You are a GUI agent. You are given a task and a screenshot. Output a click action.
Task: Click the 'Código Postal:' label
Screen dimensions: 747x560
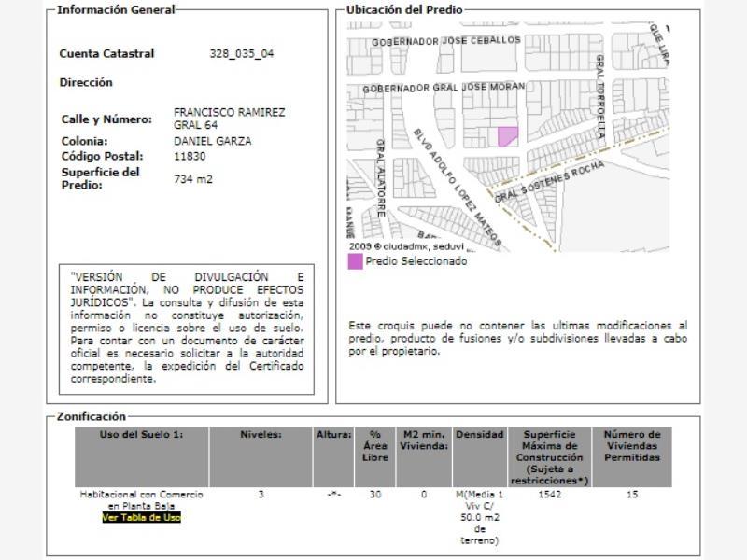tap(102, 156)
